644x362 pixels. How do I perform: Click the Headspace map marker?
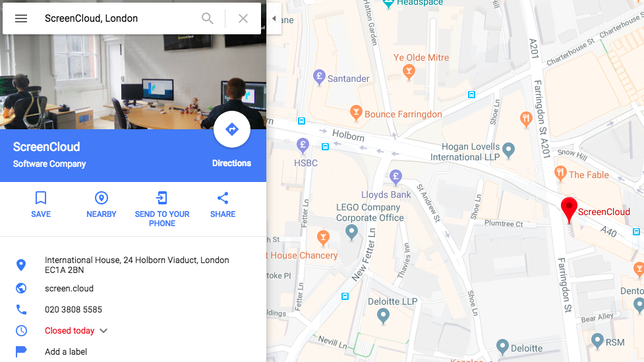[388, 4]
